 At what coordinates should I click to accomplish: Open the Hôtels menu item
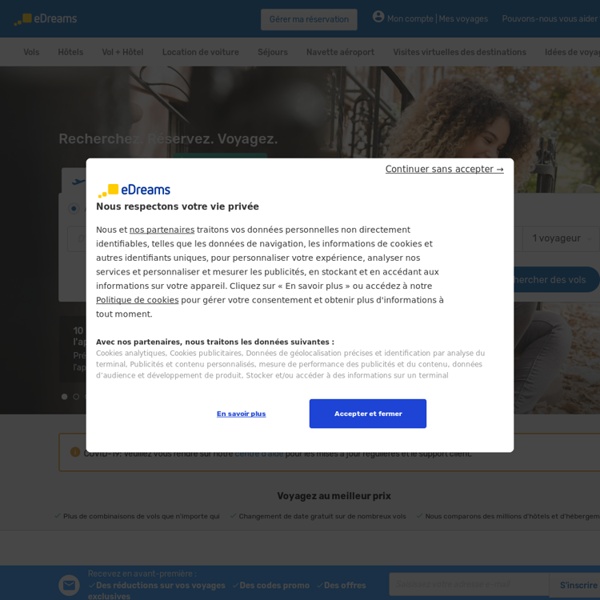point(71,52)
